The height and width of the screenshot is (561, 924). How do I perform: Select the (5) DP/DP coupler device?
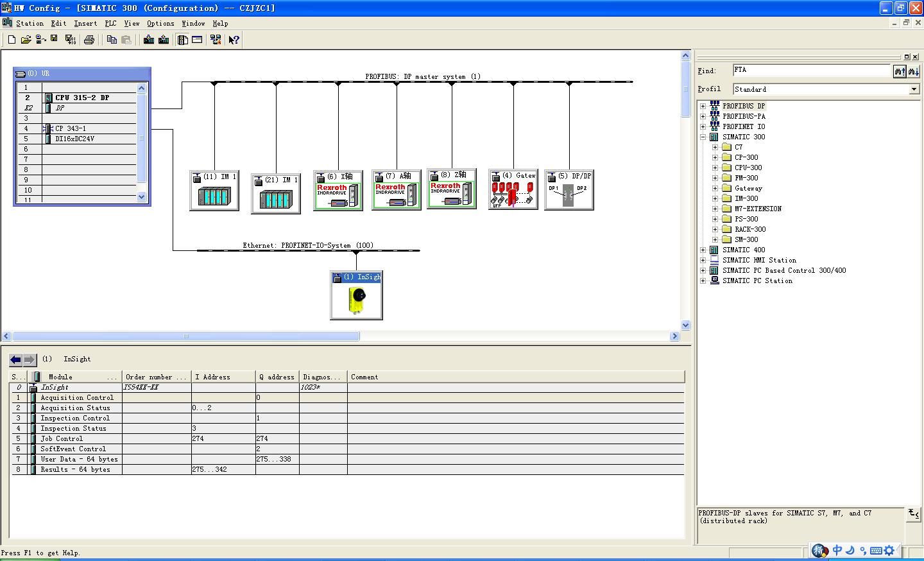(569, 190)
